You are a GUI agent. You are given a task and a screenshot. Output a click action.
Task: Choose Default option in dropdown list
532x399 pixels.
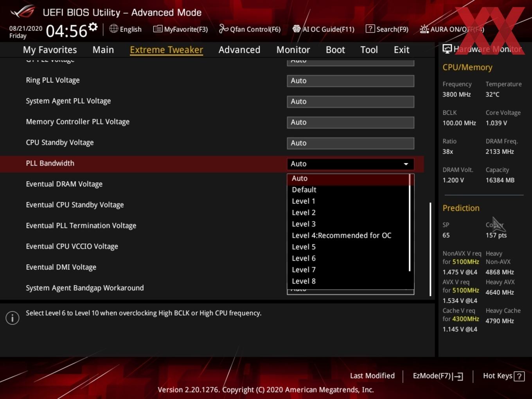[x=348, y=190]
